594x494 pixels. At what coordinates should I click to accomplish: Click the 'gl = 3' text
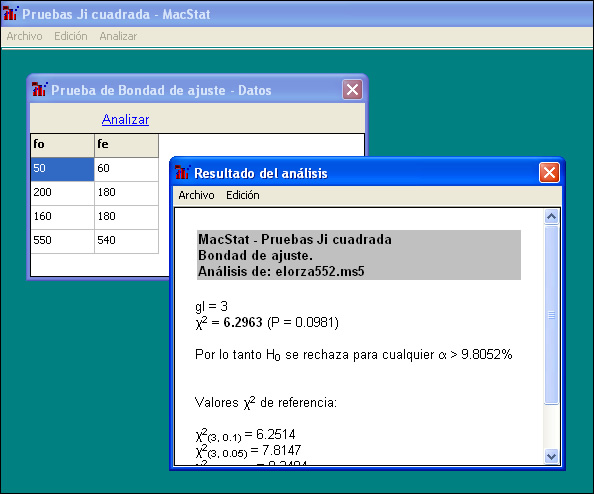point(211,306)
